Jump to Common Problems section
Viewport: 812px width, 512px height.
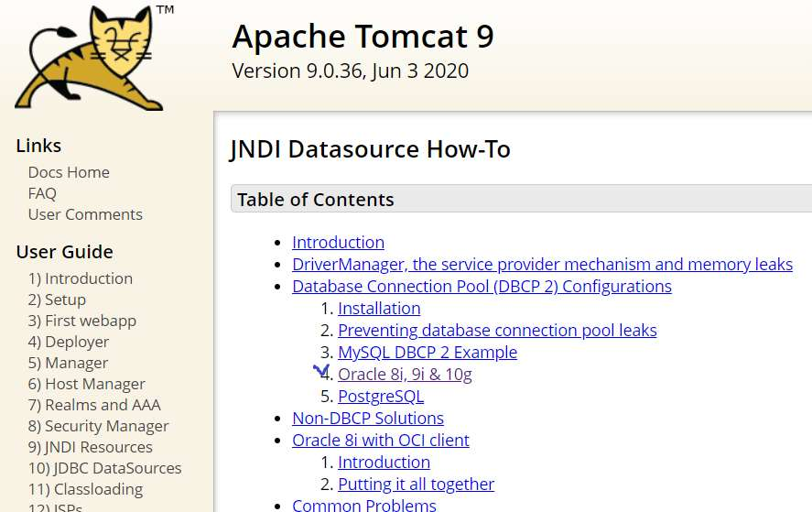364,506
